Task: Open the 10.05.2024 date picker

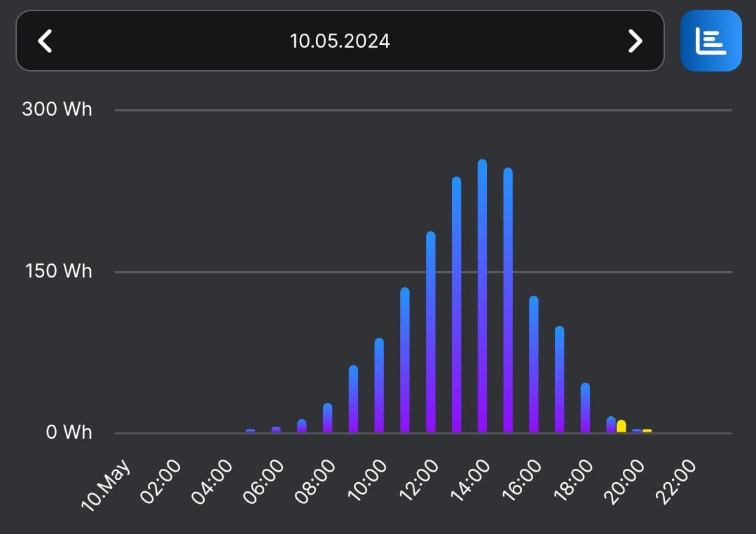Action: [x=340, y=41]
